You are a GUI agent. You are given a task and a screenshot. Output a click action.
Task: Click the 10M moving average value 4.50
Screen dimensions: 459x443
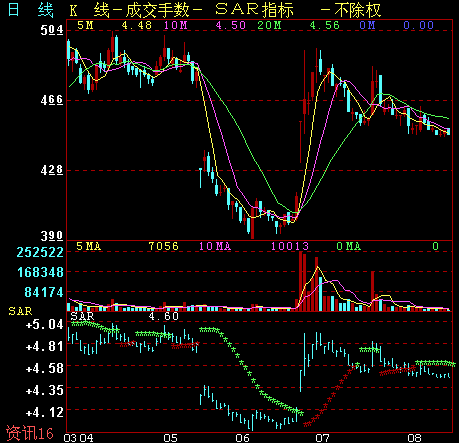point(231,25)
